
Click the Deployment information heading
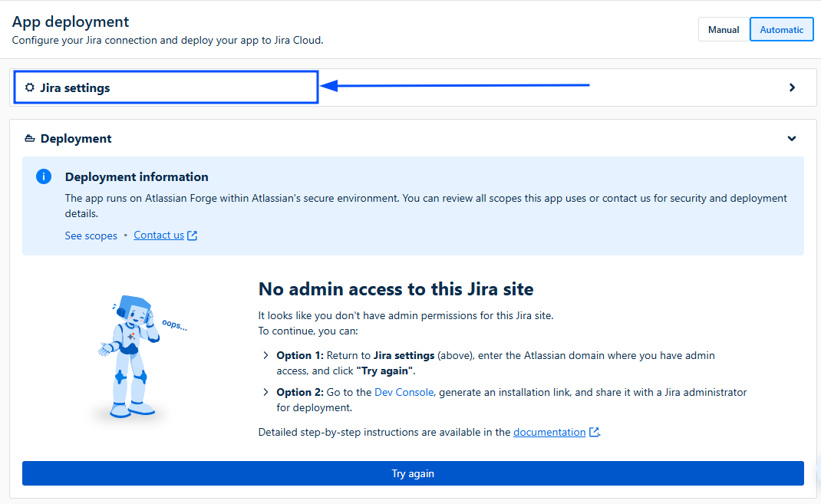pos(137,177)
